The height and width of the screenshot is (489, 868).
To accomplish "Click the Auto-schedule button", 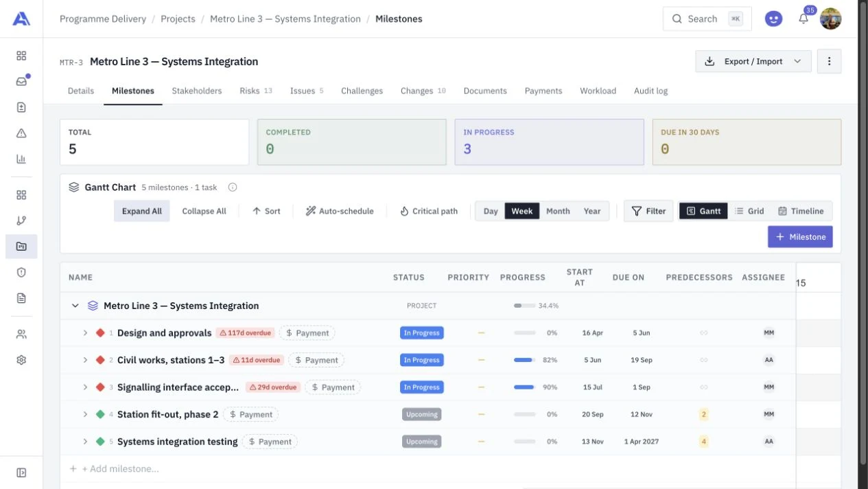I will click(x=340, y=212).
